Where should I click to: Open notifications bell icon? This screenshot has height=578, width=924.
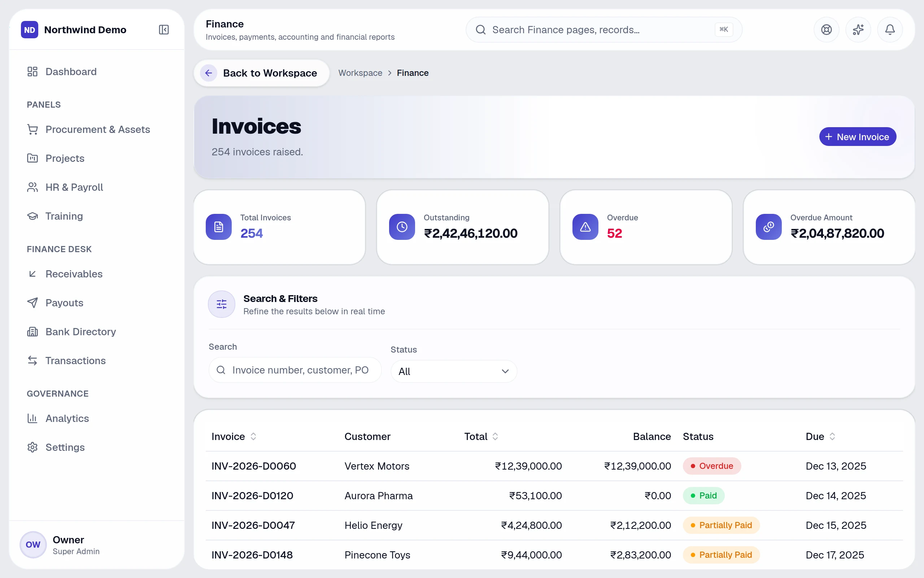click(890, 29)
